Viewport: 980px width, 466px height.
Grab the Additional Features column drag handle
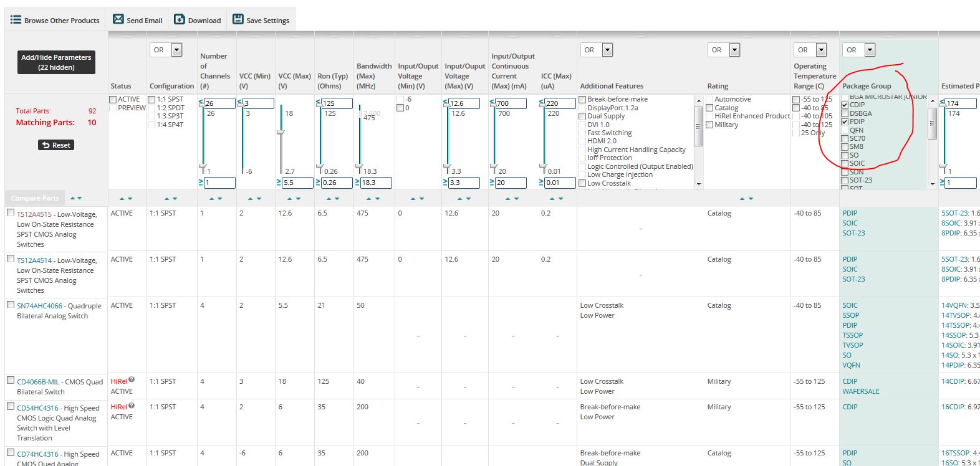pos(640,36)
